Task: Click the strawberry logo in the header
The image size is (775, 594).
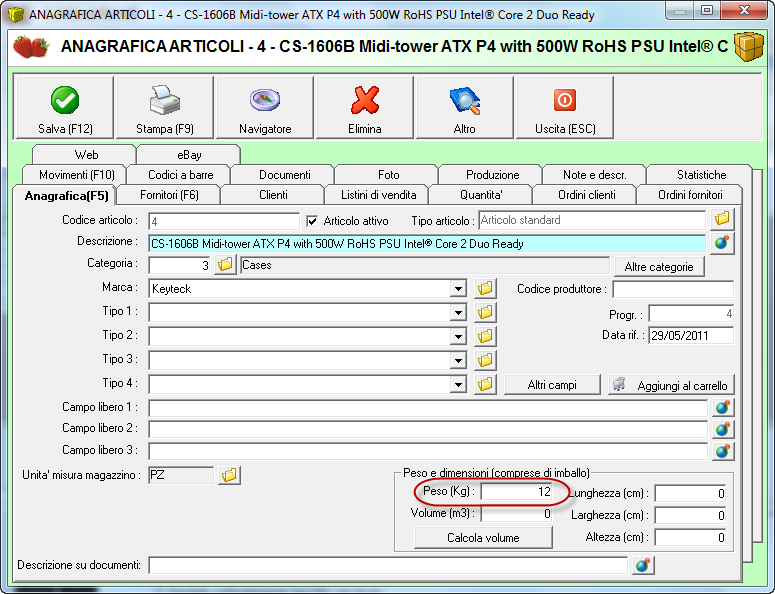Action: tap(31, 46)
